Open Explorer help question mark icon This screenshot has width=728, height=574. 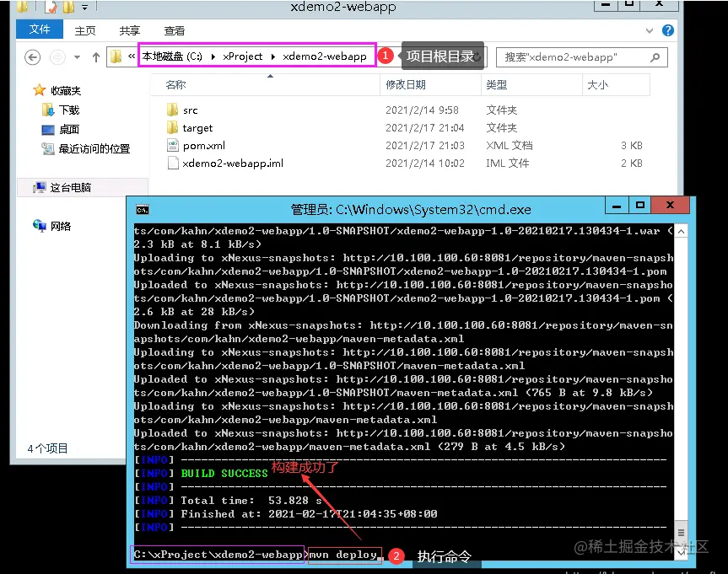[x=667, y=30]
